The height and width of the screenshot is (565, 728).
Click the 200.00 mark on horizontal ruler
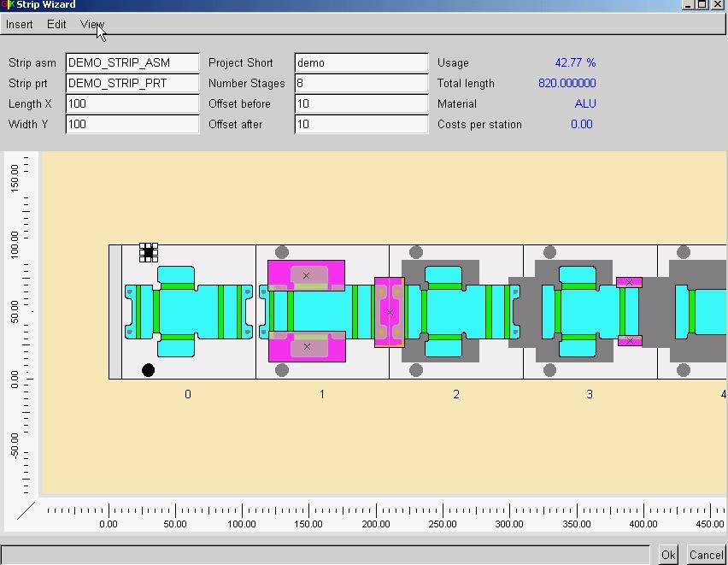[x=376, y=524]
